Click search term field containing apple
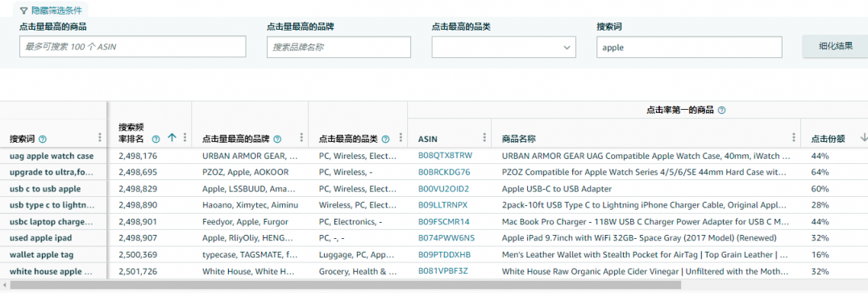This screenshot has height=293, width=868. (689, 47)
